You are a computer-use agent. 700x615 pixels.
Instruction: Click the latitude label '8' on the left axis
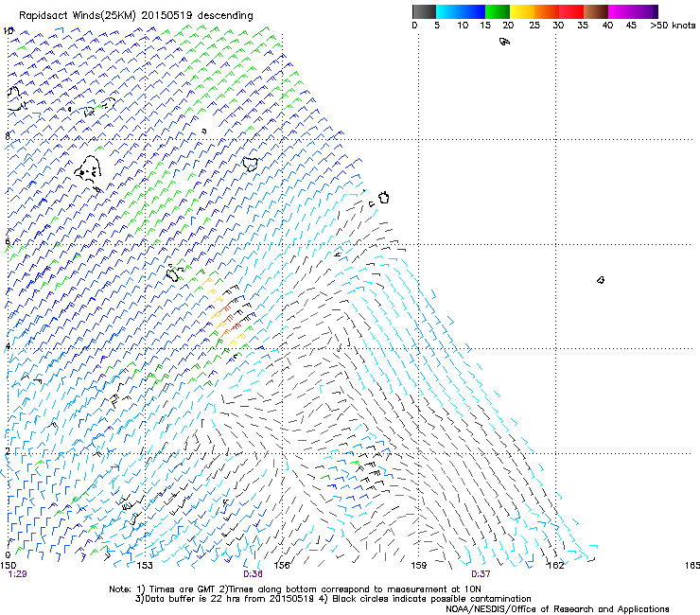[x=8, y=135]
